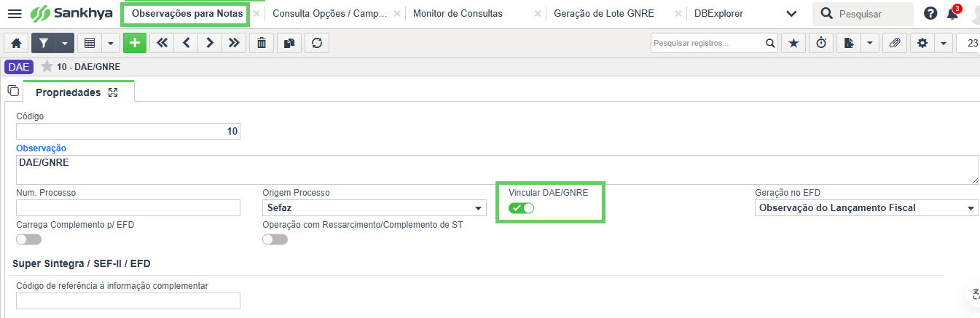
Task: Click the Código field
Action: click(x=128, y=131)
